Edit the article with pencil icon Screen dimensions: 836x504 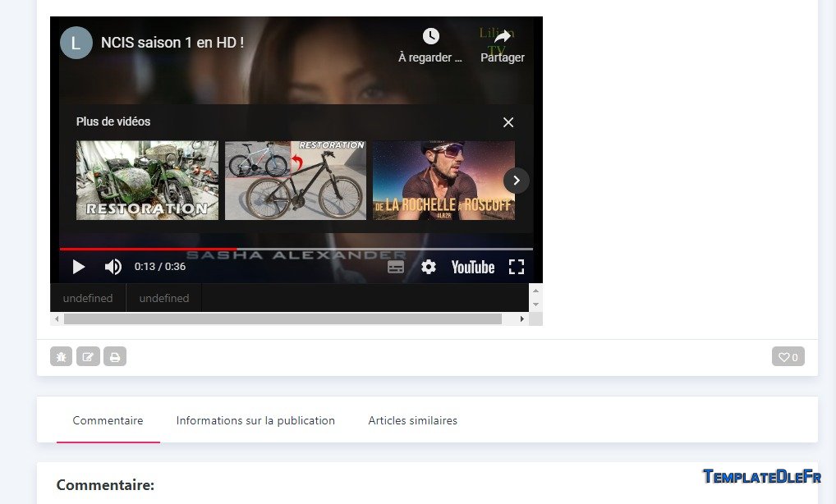pos(88,357)
